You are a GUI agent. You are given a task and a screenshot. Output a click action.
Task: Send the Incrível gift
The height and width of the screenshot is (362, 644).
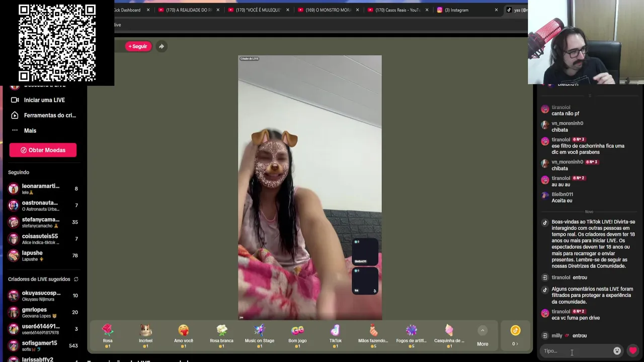pos(145,335)
